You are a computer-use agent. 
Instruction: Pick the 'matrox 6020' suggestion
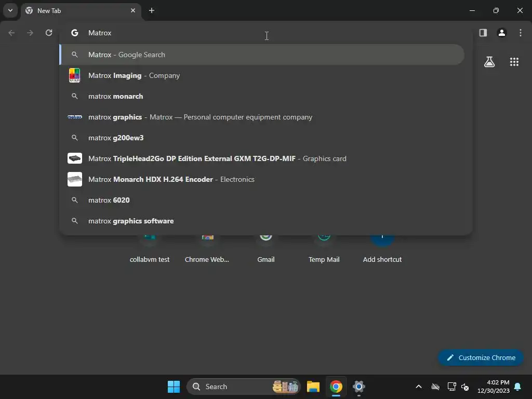tap(262, 200)
